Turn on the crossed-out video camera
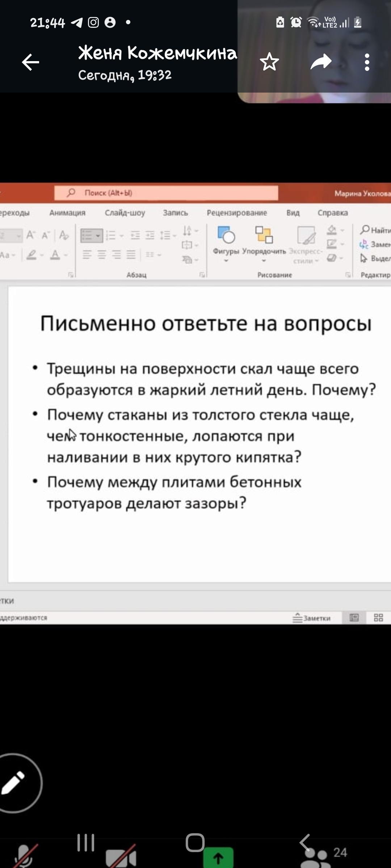Image resolution: width=391 pixels, height=868 pixels. click(121, 856)
